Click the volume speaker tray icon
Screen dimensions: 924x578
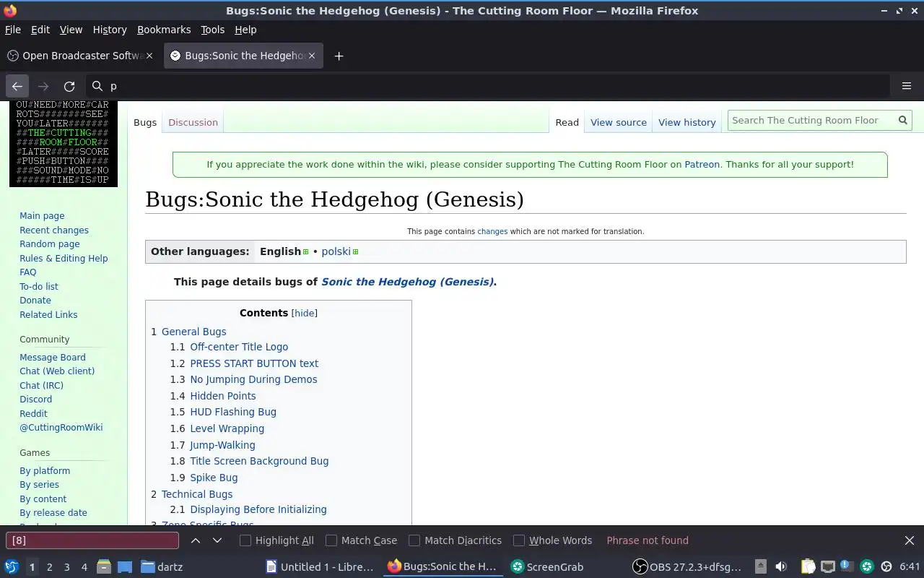pyautogui.click(x=781, y=566)
